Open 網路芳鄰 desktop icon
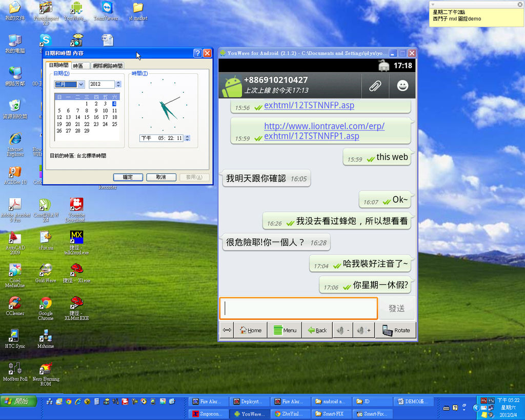The height and width of the screenshot is (420, 525). pyautogui.click(x=15, y=77)
